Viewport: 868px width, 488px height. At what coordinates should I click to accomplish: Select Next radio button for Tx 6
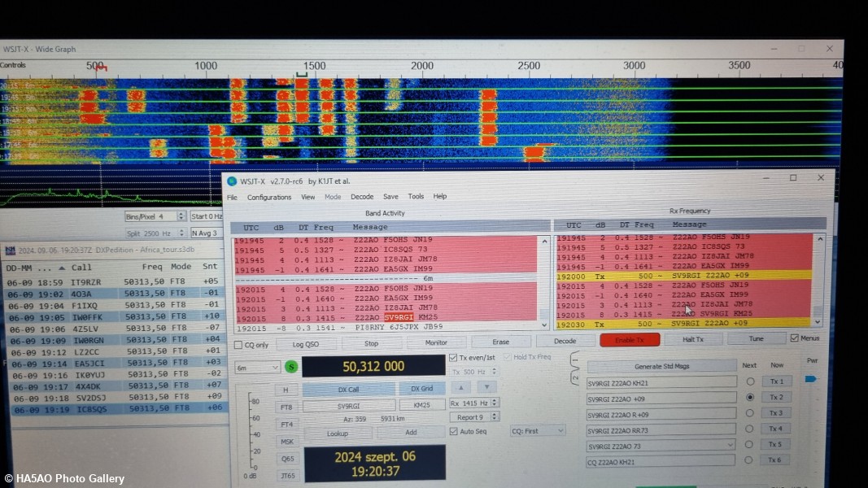(748, 460)
